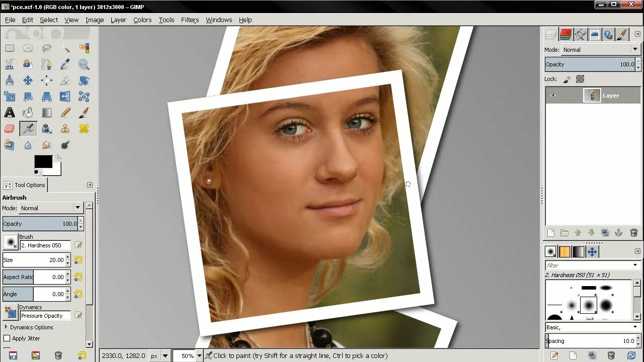Expand Dynamics Options section
Screen dimensions: 644x362
click(6, 327)
